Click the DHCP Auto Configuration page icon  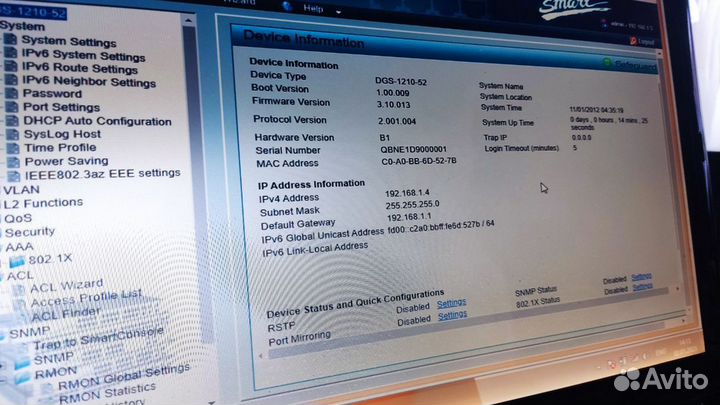(x=12, y=121)
